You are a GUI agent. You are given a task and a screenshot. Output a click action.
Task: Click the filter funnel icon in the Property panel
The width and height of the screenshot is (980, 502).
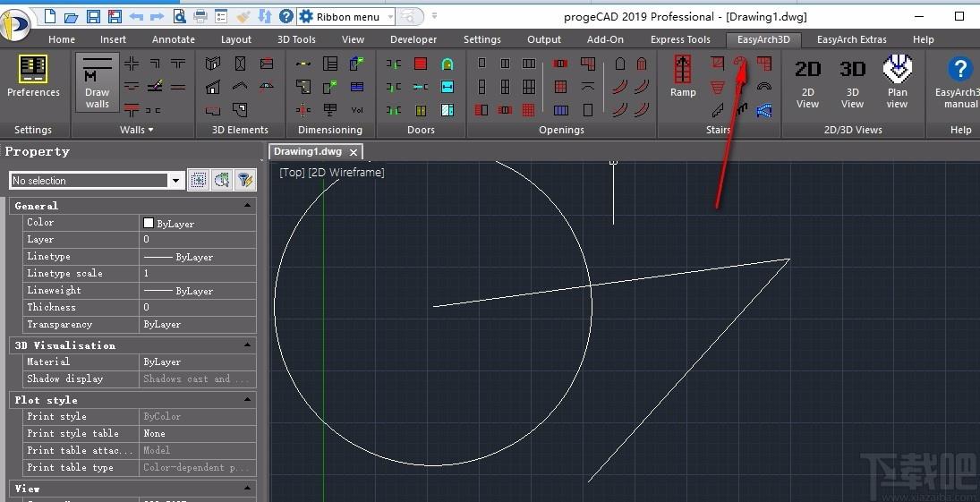pos(245,180)
